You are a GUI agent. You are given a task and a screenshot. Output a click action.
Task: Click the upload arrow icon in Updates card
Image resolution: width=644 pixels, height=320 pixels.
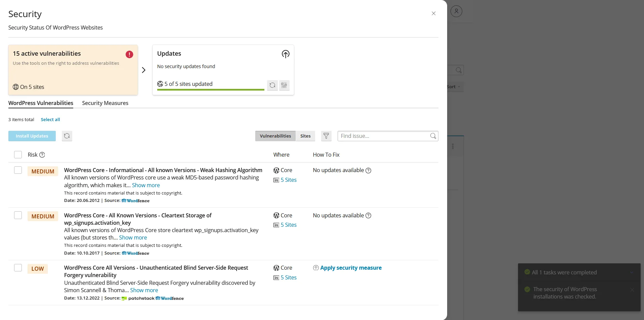pyautogui.click(x=285, y=54)
